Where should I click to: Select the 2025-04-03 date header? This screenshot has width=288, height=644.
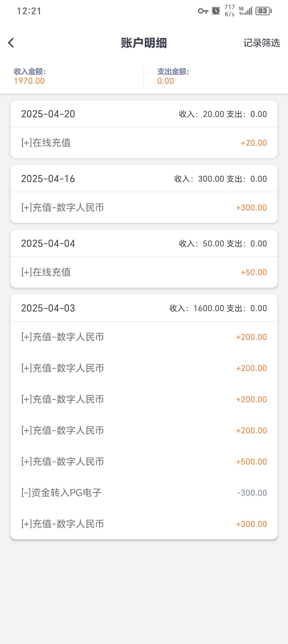pyautogui.click(x=48, y=308)
